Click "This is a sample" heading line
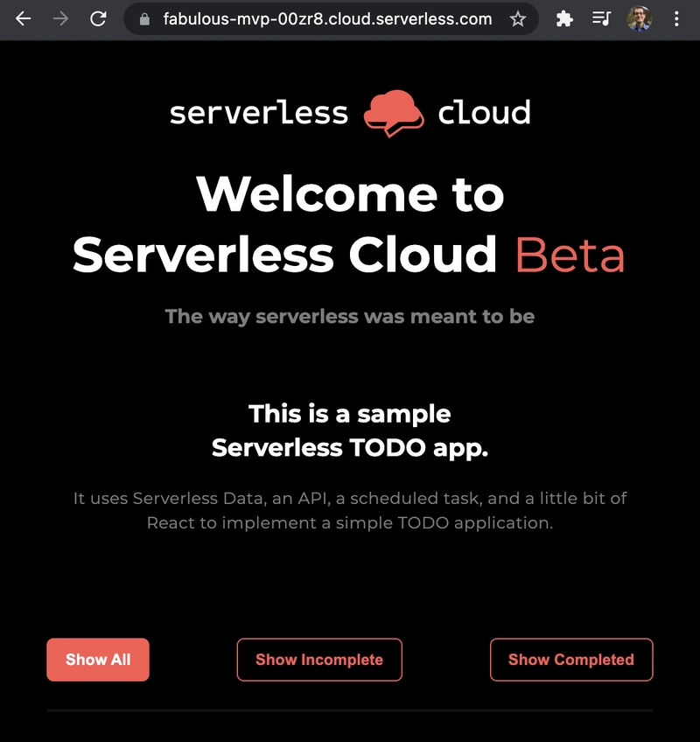700x742 pixels. click(350, 414)
